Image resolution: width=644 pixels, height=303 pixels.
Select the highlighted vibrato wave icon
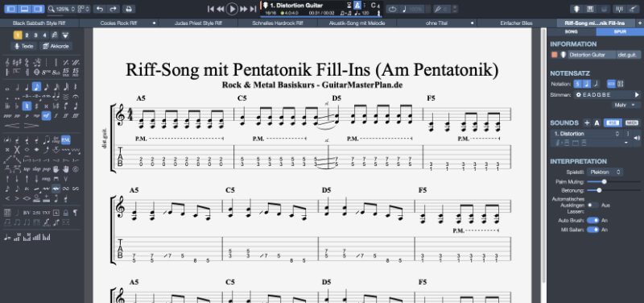tap(56, 189)
